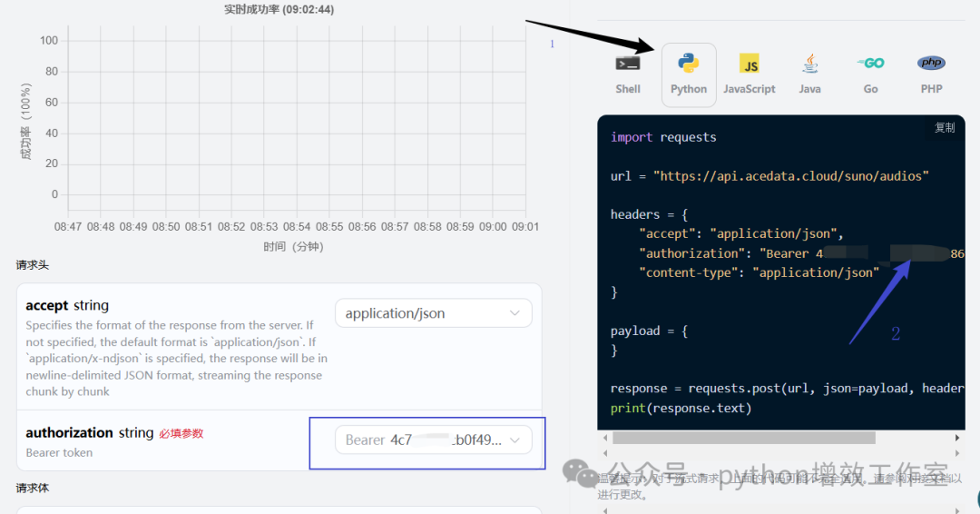Select the PHP logo icon
This screenshot has height=514, width=980.
(x=931, y=63)
